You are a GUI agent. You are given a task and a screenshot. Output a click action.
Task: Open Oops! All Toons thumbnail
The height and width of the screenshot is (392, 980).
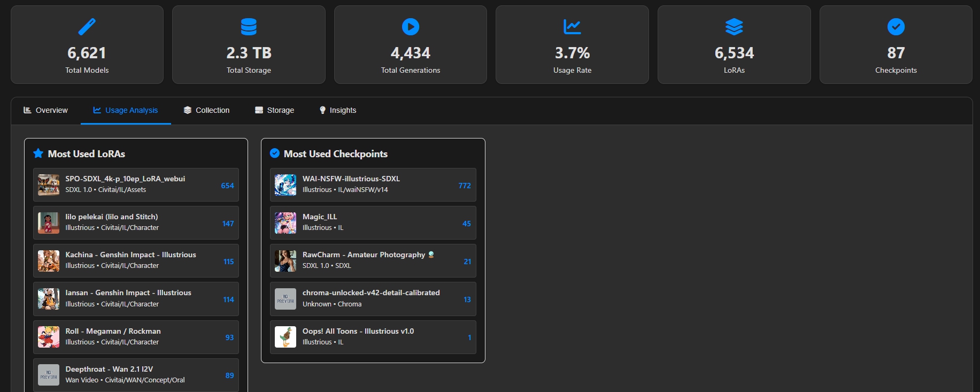coord(285,337)
